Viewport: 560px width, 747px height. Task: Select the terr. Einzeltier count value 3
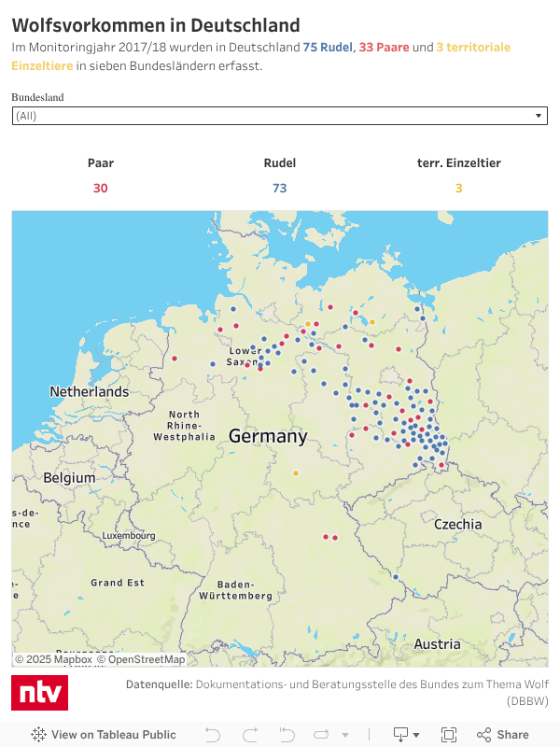[458, 188]
